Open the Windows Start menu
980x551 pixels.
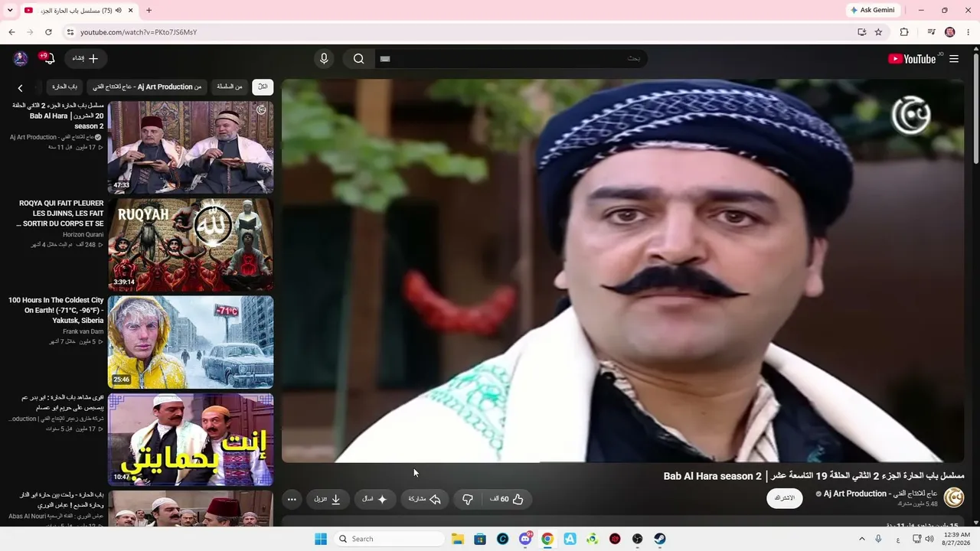pos(321,539)
